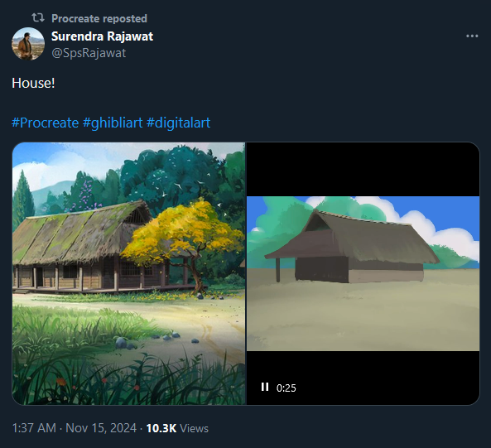This screenshot has height=448, width=491.
Task: Open the @SpsRajawat handle link
Action: coord(89,53)
